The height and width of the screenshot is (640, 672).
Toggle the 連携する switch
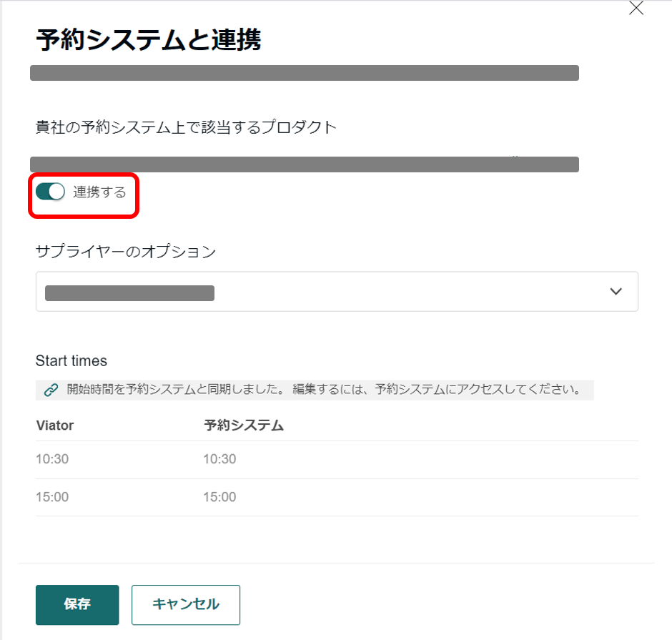tap(50, 192)
